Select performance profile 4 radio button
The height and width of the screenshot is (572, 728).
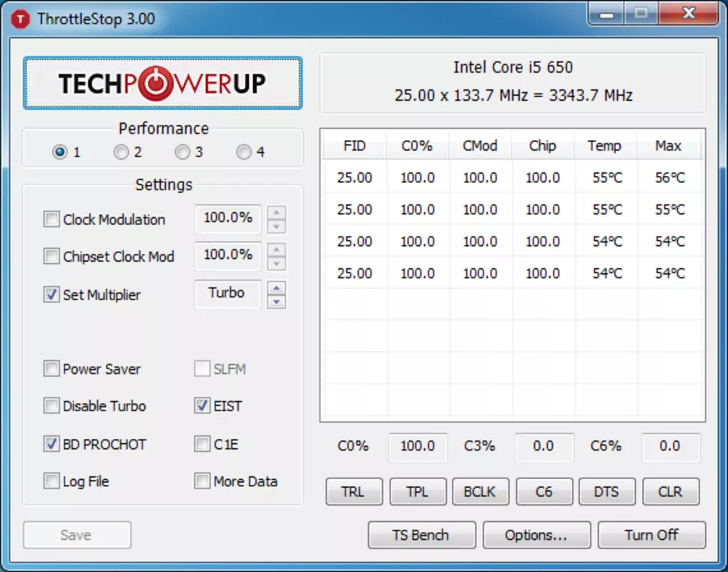click(244, 152)
